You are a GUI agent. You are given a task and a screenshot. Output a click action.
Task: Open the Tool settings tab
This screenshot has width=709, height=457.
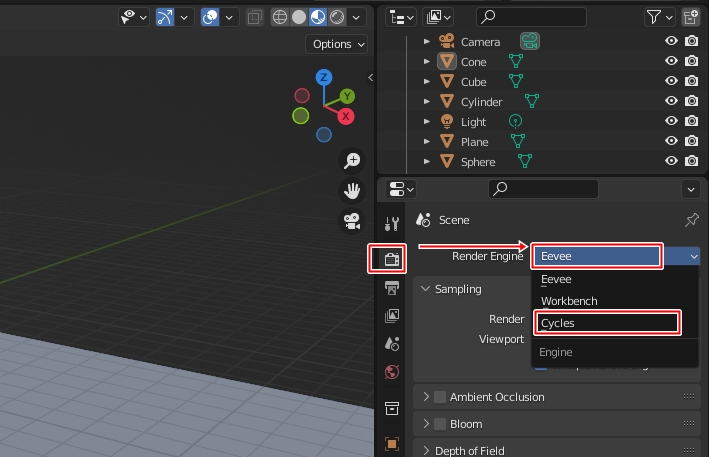(x=392, y=223)
